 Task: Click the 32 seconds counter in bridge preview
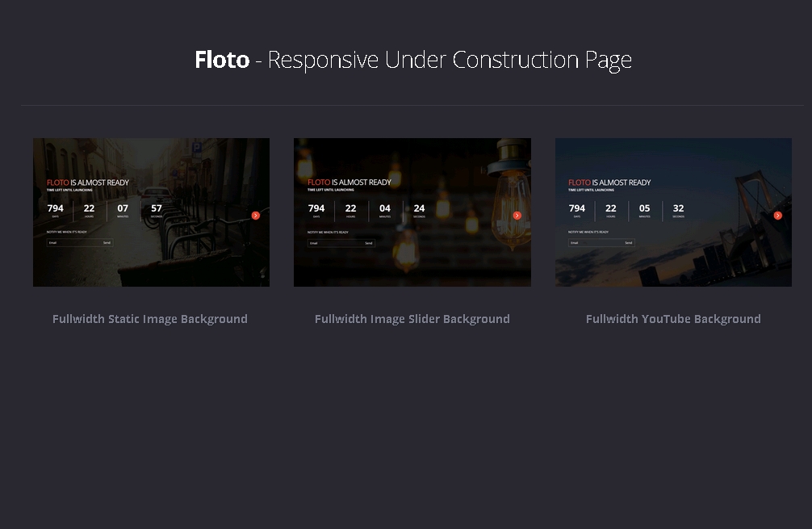(678, 210)
